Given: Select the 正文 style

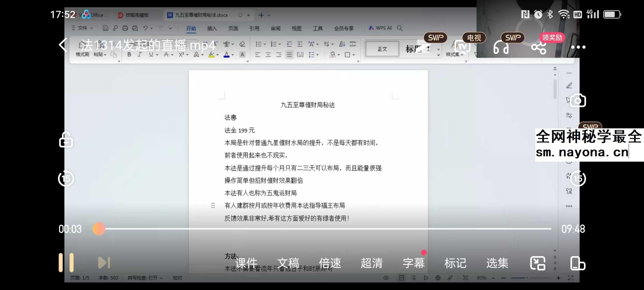Looking at the screenshot, I should click(x=382, y=49).
